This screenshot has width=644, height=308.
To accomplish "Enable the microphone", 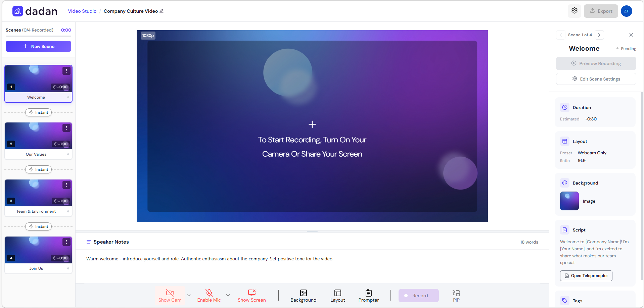I will 209,296.
